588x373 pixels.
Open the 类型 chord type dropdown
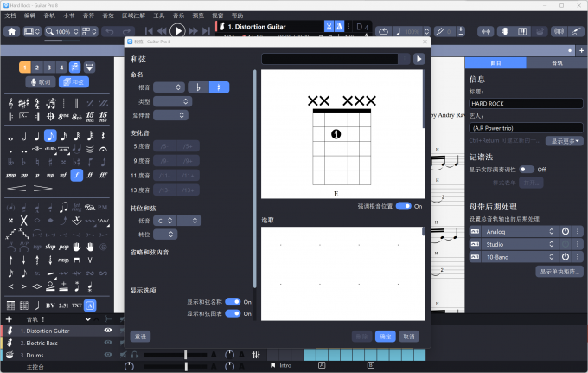tap(172, 101)
